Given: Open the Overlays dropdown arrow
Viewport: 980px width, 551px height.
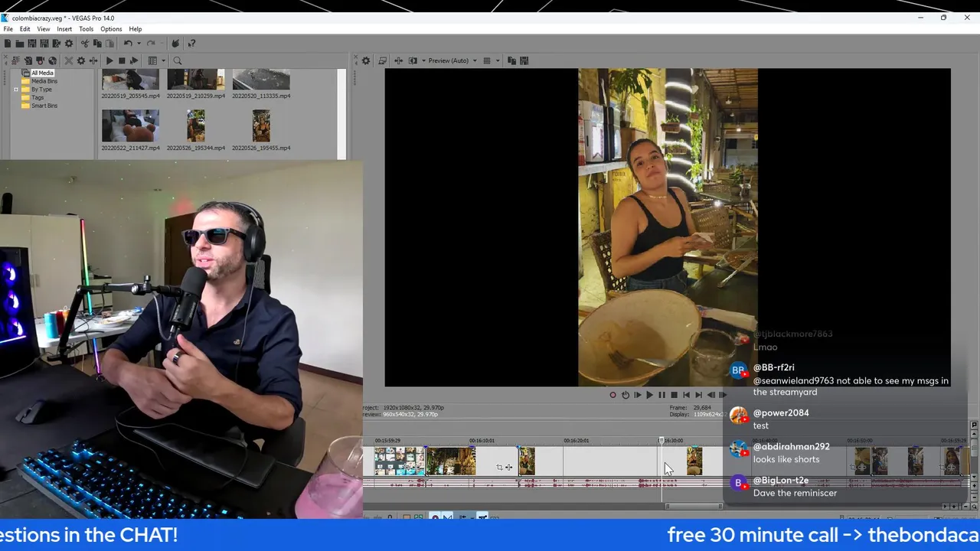Looking at the screenshot, I should point(498,60).
